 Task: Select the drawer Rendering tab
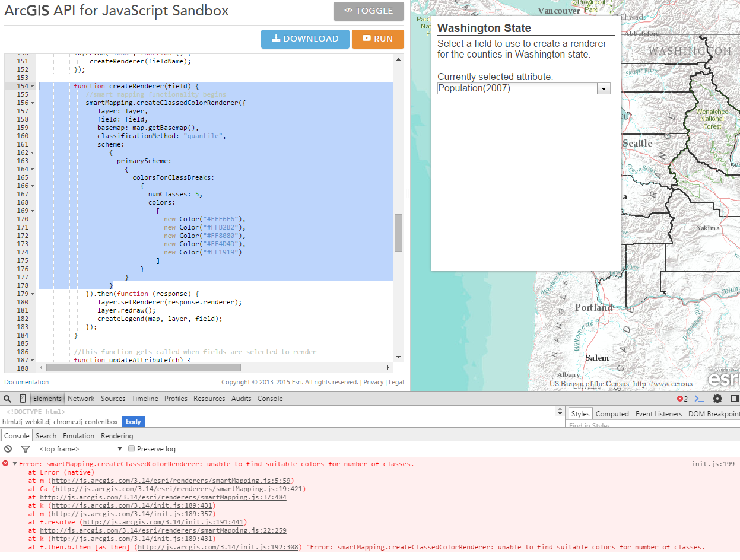[117, 436]
